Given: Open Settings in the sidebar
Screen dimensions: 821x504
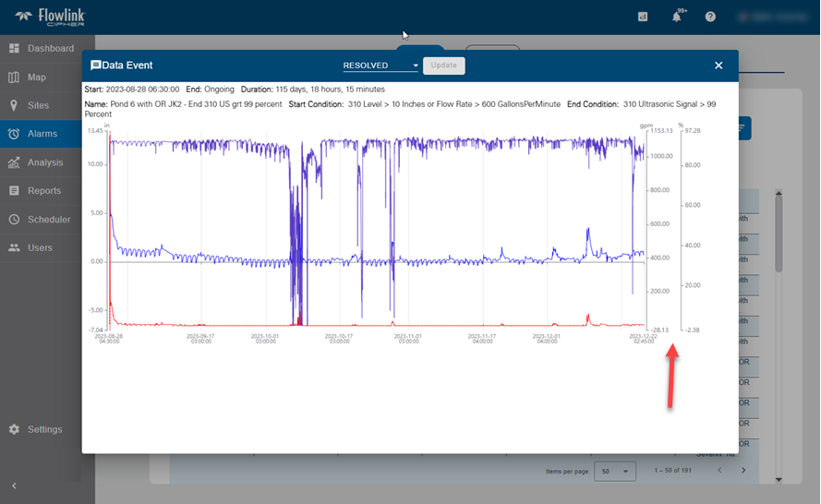Looking at the screenshot, I should (x=44, y=429).
